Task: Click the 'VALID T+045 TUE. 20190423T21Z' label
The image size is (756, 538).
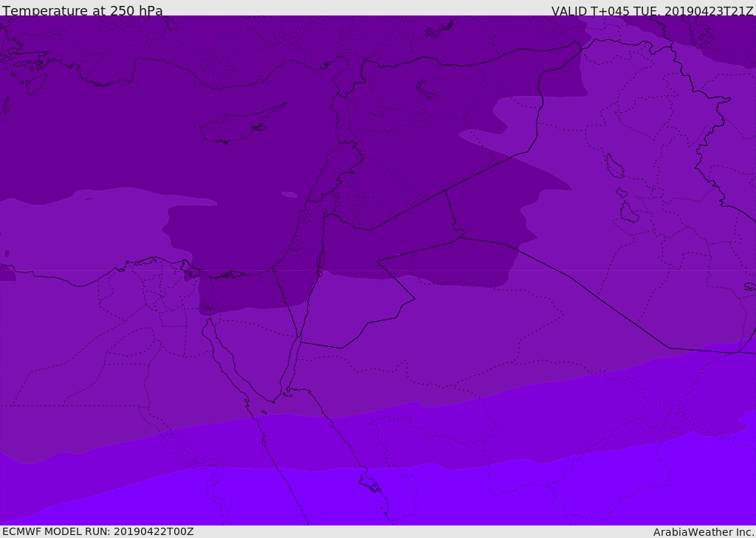Action: [653, 10]
